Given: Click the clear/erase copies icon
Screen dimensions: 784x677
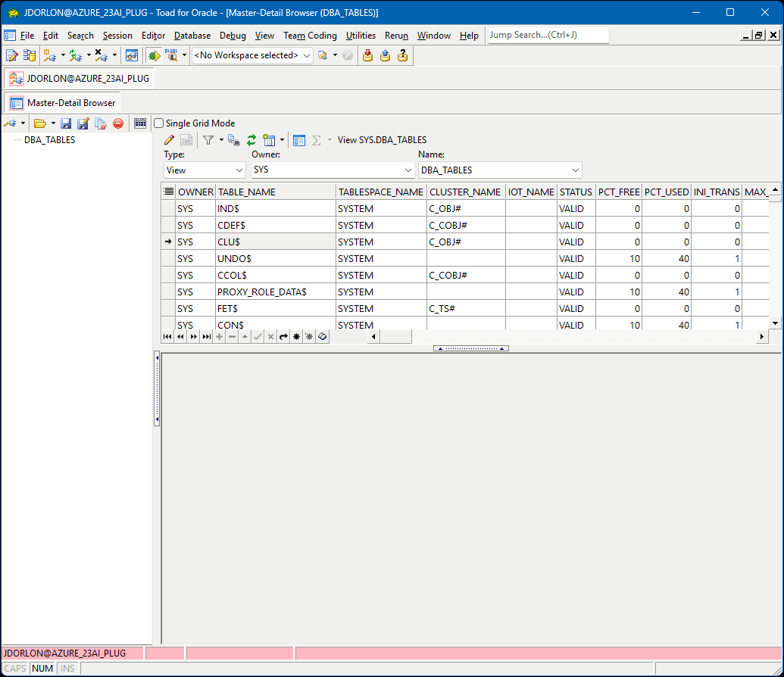Looking at the screenshot, I should point(101,123).
